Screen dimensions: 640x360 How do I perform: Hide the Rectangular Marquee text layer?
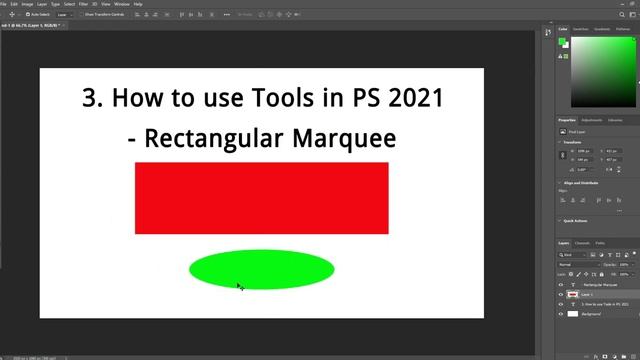(561, 285)
